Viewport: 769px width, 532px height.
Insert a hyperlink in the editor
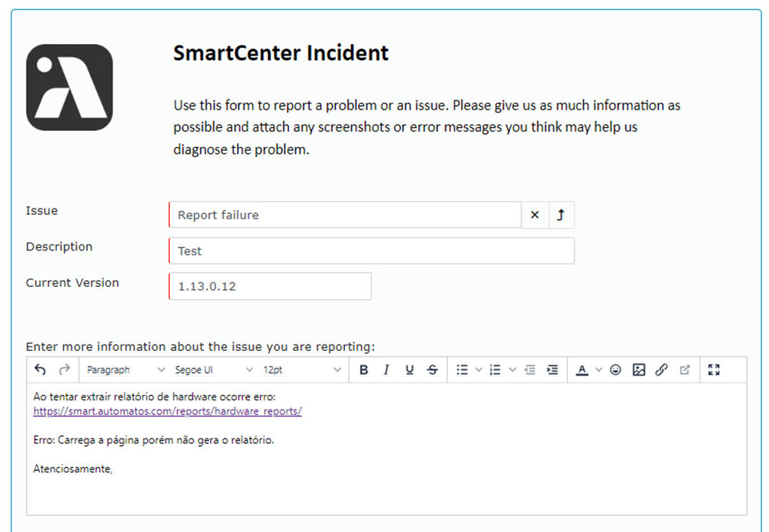tap(662, 370)
